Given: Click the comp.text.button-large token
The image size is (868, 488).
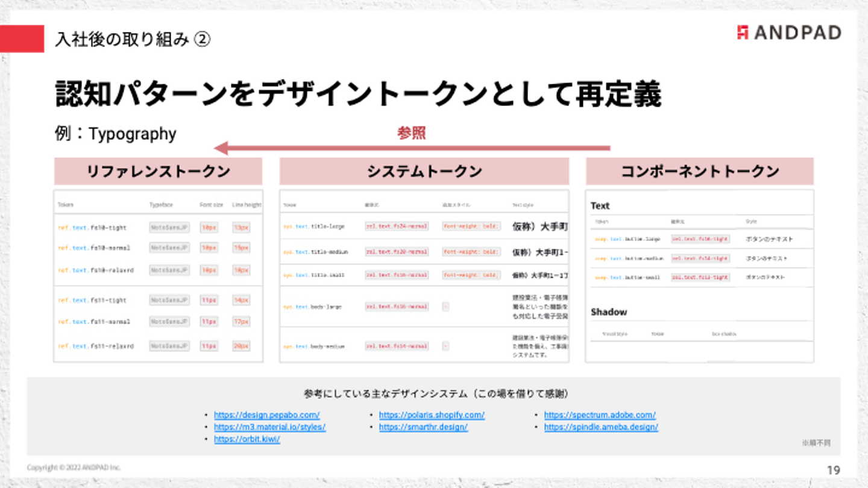Looking at the screenshot, I should pyautogui.click(x=627, y=239).
